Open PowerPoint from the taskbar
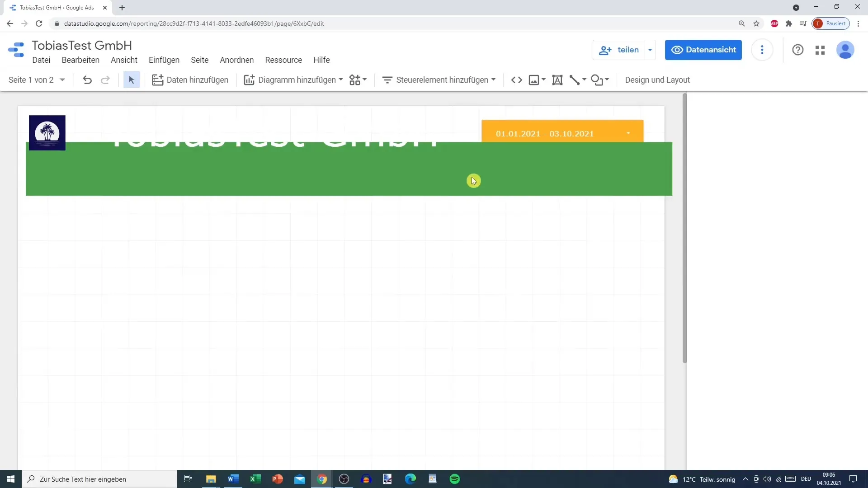868x488 pixels. 278,479
